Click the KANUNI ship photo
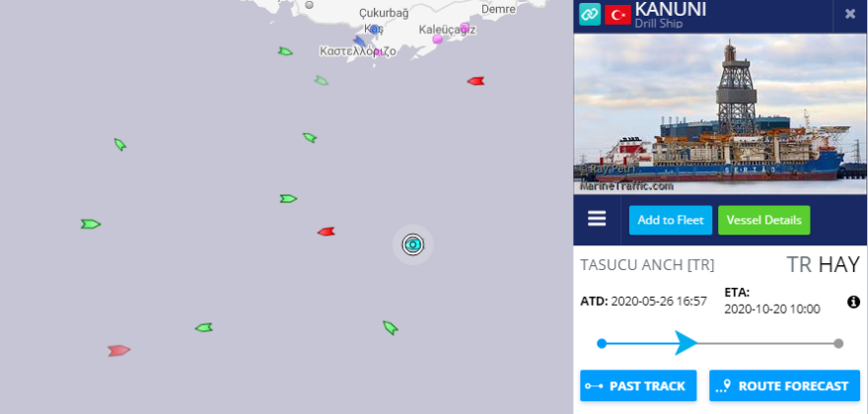 click(720, 114)
